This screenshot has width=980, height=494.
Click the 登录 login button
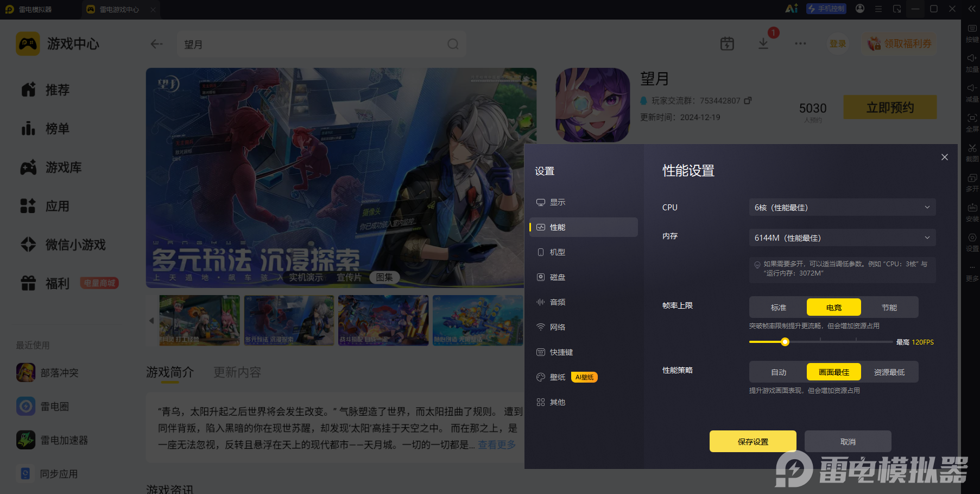click(x=838, y=43)
